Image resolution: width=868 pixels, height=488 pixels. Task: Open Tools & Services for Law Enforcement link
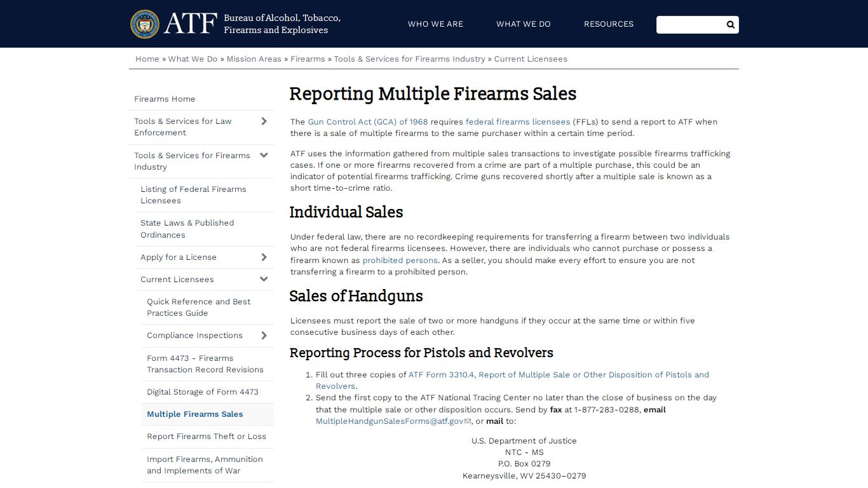point(183,127)
